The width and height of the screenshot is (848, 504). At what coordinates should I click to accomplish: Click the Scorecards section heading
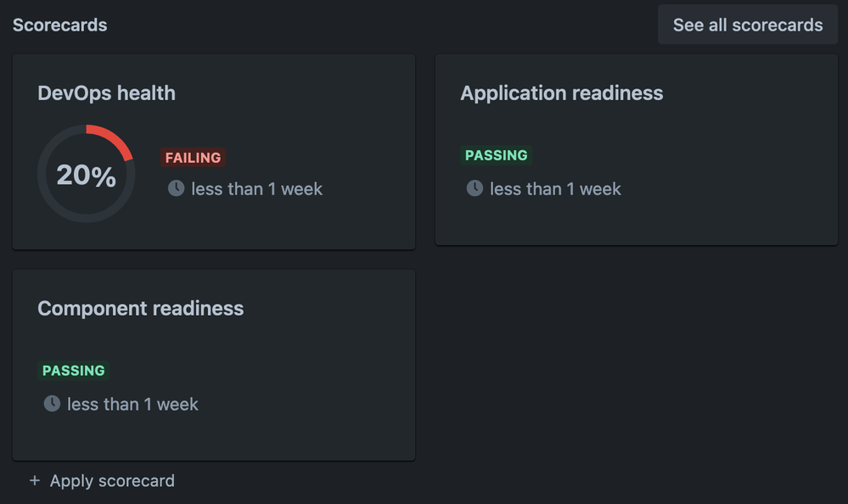coord(60,25)
